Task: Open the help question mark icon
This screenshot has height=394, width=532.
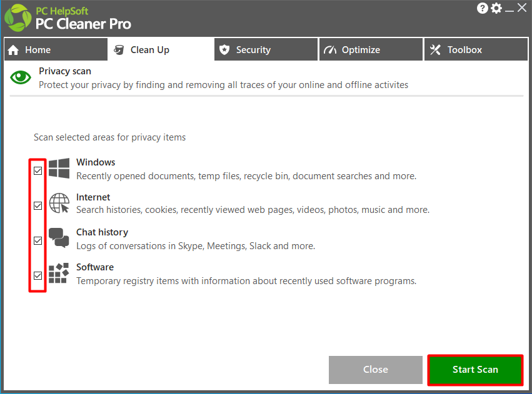Action: click(x=482, y=8)
